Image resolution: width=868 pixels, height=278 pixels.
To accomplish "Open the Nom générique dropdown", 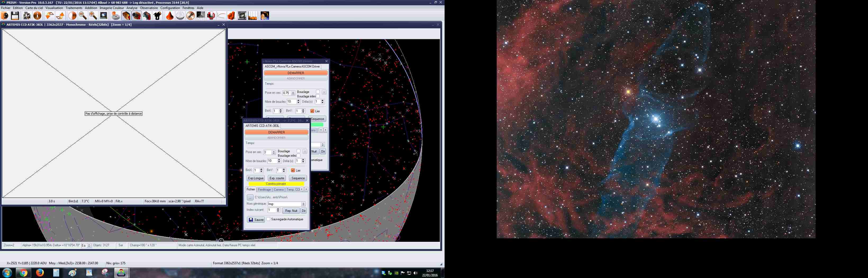I will [x=303, y=204].
